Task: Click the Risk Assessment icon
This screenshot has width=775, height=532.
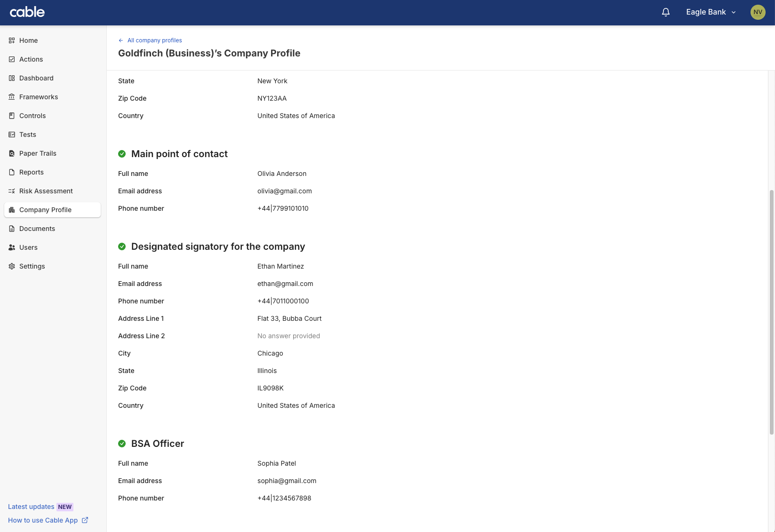Action: pos(12,191)
